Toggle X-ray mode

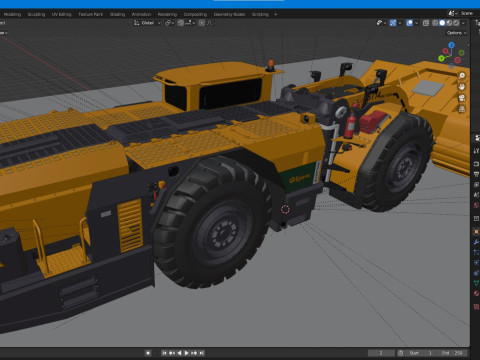tap(426, 23)
